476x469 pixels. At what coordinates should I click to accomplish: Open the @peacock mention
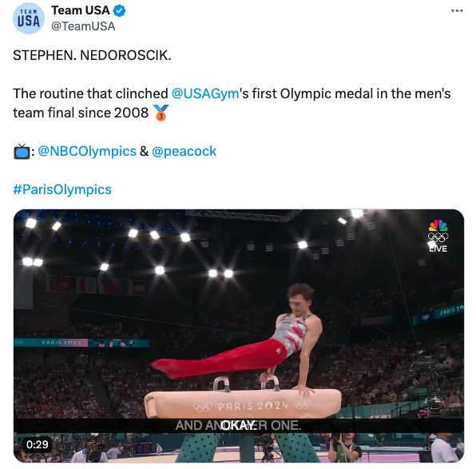click(184, 151)
